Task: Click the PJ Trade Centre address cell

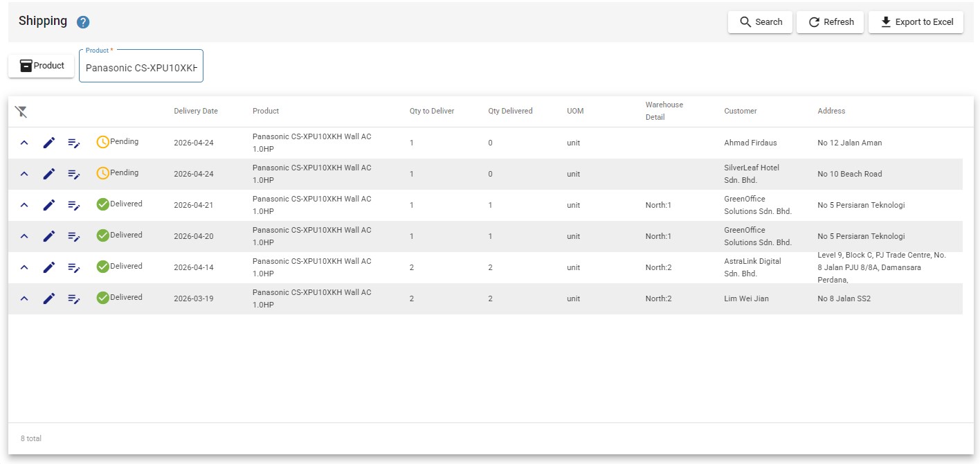Action: point(882,267)
